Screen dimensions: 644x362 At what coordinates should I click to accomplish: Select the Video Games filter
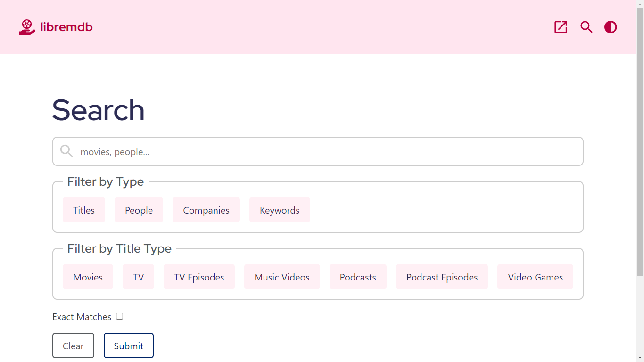tap(535, 277)
